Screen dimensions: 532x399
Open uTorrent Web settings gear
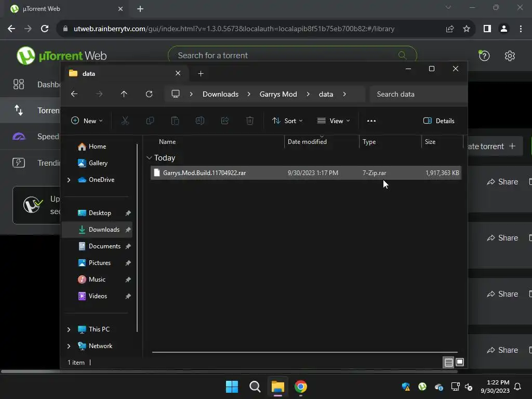point(510,56)
